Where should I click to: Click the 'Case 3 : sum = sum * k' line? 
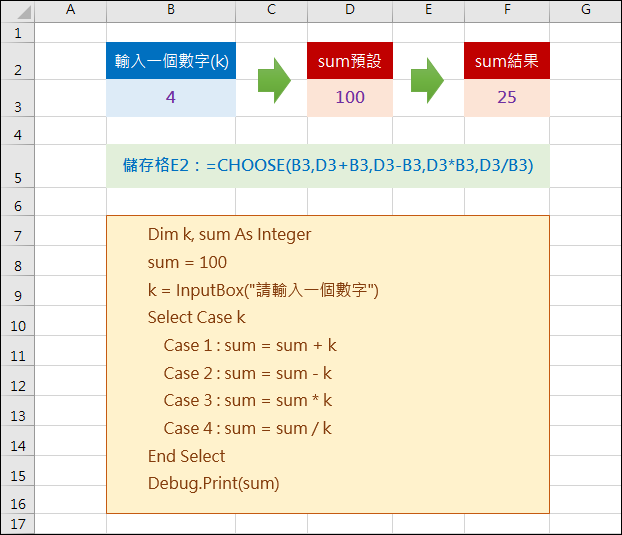pyautogui.click(x=248, y=400)
